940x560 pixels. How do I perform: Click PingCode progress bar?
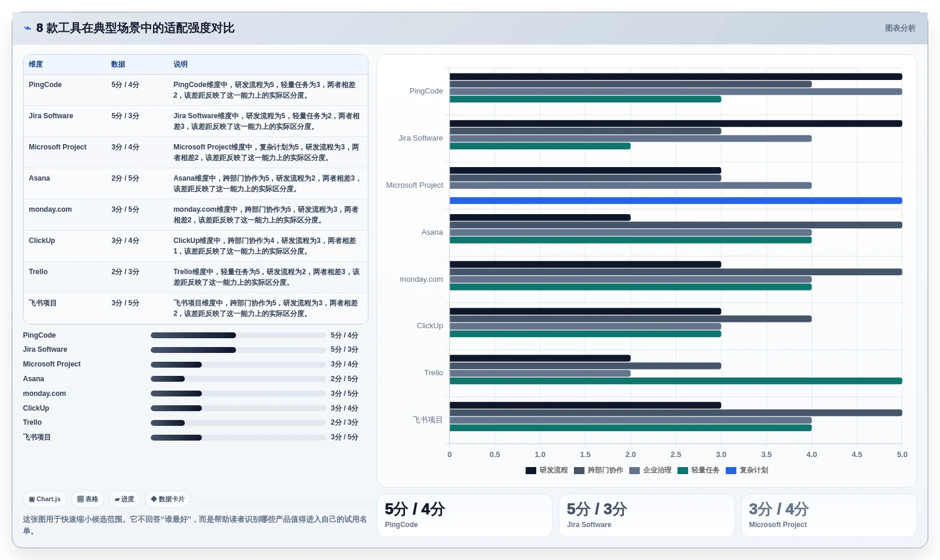(x=238, y=335)
